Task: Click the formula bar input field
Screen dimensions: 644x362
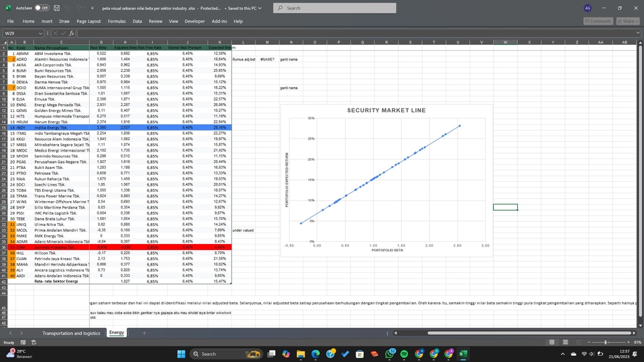Action: (356, 34)
